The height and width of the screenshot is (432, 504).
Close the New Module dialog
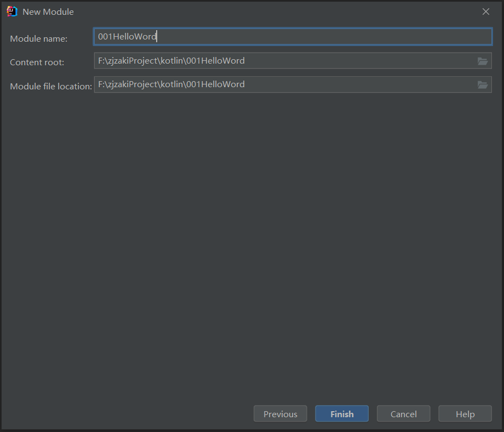click(486, 12)
